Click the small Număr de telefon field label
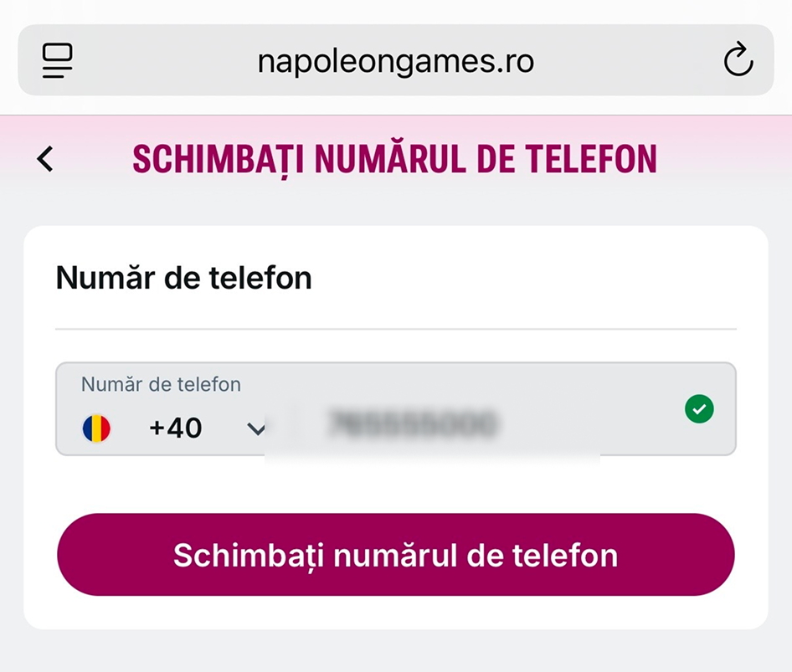 coord(161,384)
